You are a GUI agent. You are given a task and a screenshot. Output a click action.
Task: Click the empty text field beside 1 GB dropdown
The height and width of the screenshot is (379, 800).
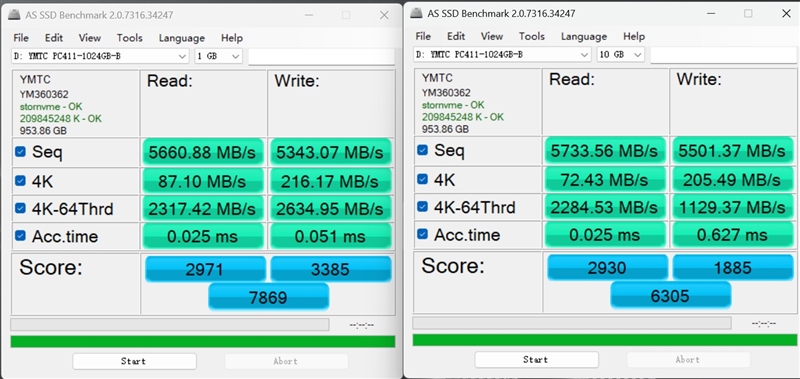coord(321,57)
